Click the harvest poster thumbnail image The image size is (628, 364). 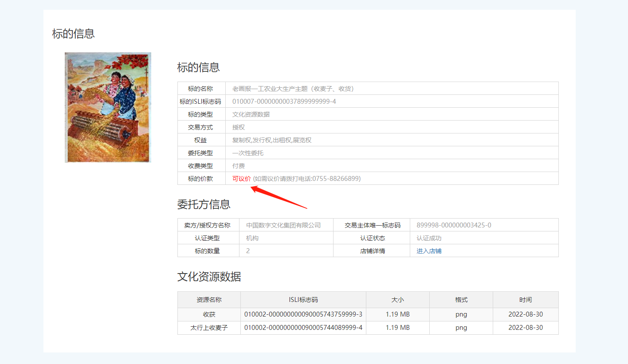[108, 107]
